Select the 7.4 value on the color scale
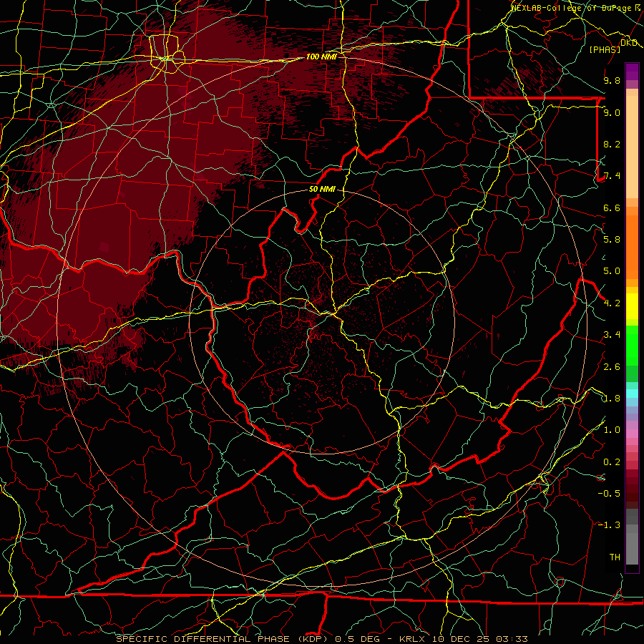Viewport: 644px width, 644px height. [612, 176]
